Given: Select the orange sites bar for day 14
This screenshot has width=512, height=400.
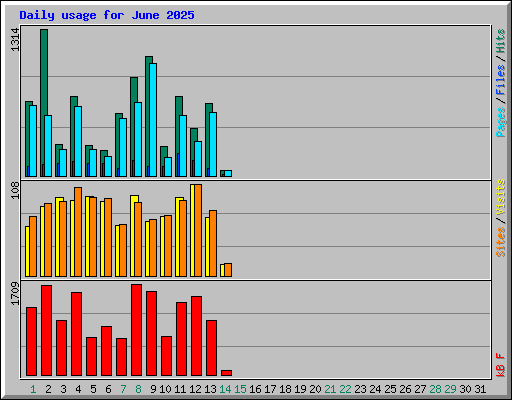Looking at the screenshot, I should [228, 270].
